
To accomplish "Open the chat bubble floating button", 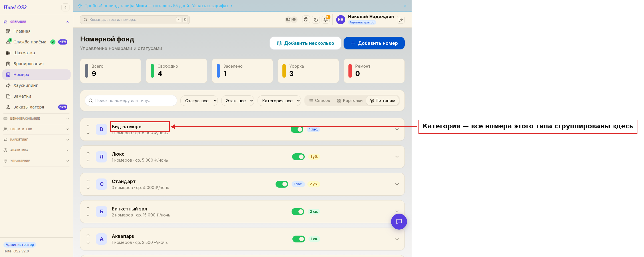I will (399, 222).
